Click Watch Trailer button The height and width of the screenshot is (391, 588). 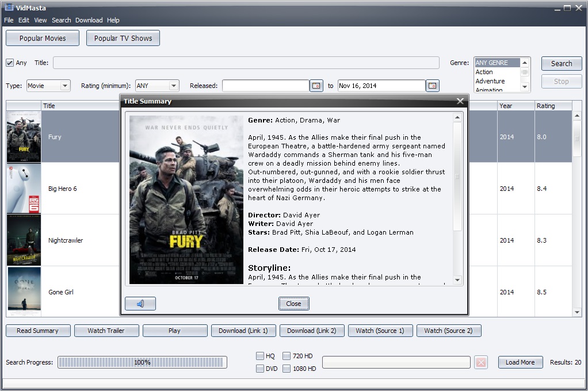[106, 331]
